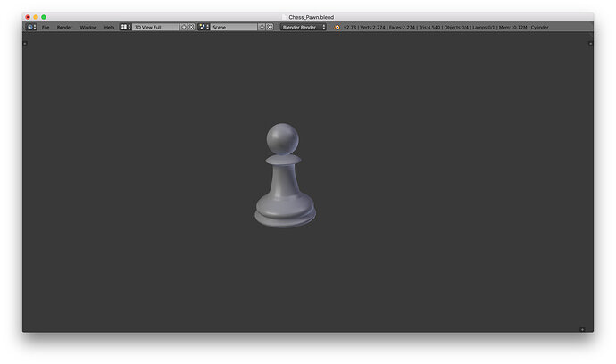Click the Blender logo icon in header

tap(337, 27)
